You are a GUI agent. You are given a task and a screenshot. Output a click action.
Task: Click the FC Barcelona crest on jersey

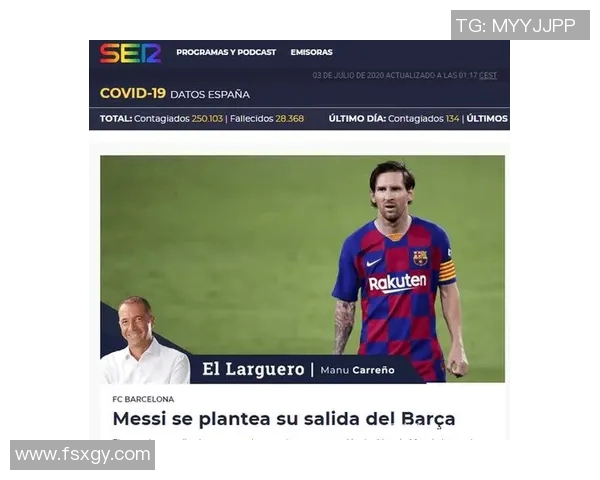pos(420,258)
